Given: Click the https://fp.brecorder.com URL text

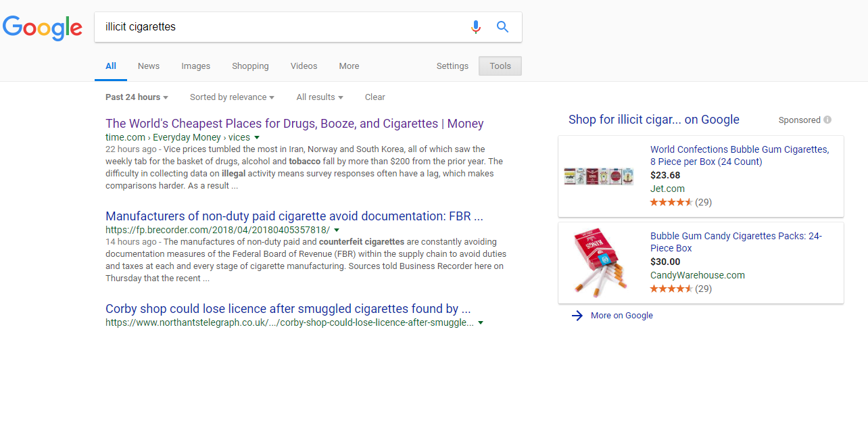Looking at the screenshot, I should coord(218,230).
